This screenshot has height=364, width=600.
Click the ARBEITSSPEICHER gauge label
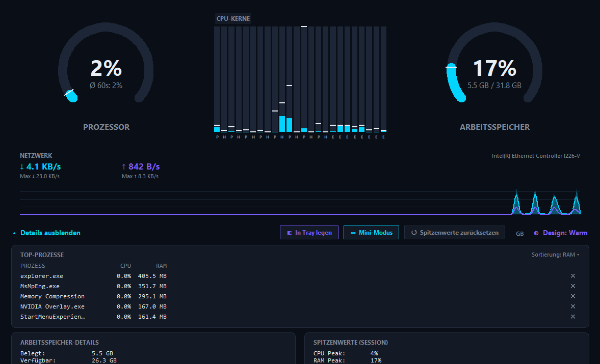click(x=495, y=127)
